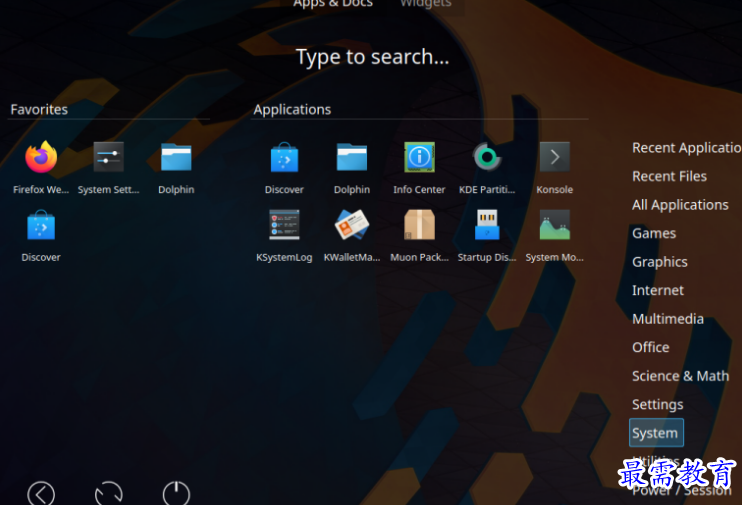The height and width of the screenshot is (505, 742).
Task: Show the Recent Files category
Action: [x=669, y=176]
